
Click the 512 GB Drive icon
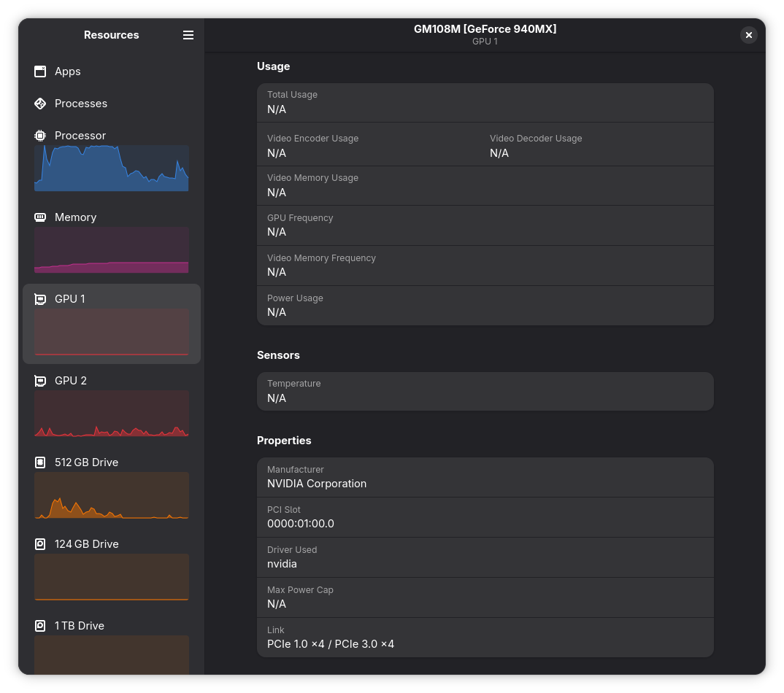click(40, 462)
